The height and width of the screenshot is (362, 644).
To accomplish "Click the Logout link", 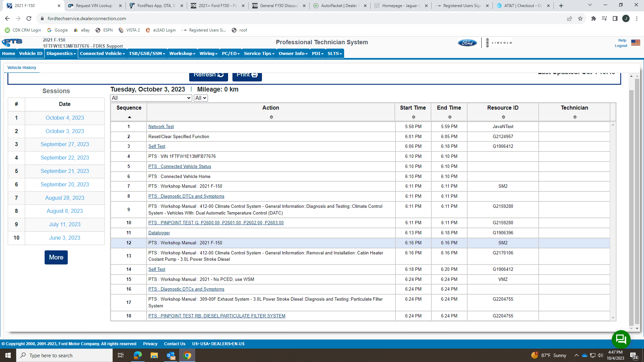I will click(621, 46).
